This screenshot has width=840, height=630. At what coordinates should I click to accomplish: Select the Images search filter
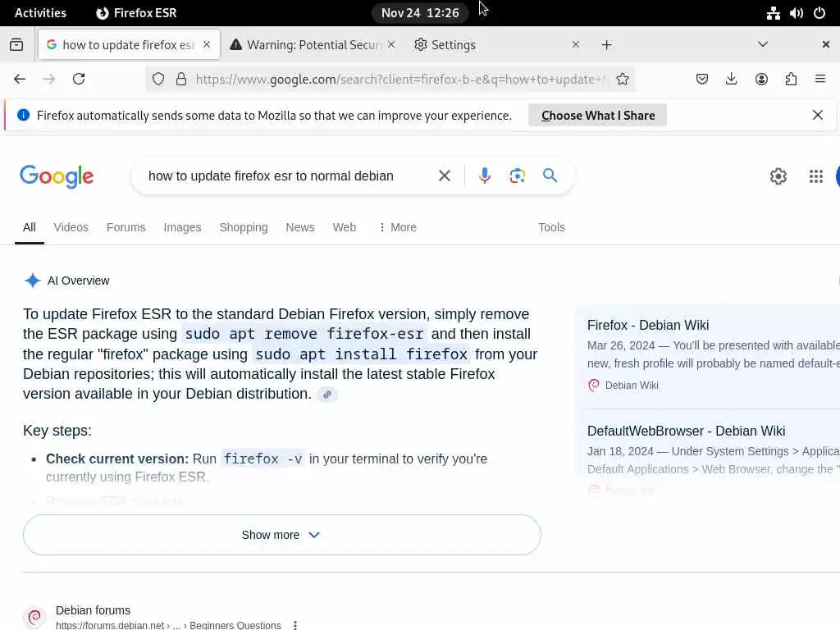click(182, 227)
